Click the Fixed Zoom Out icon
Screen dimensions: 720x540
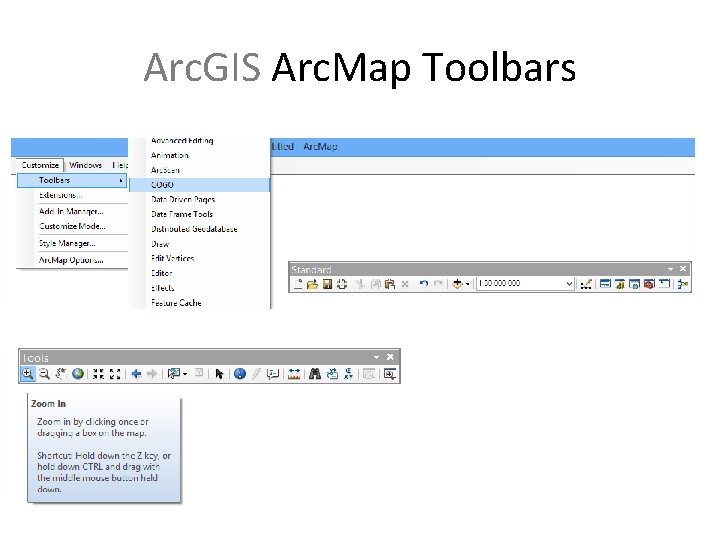coord(115,374)
